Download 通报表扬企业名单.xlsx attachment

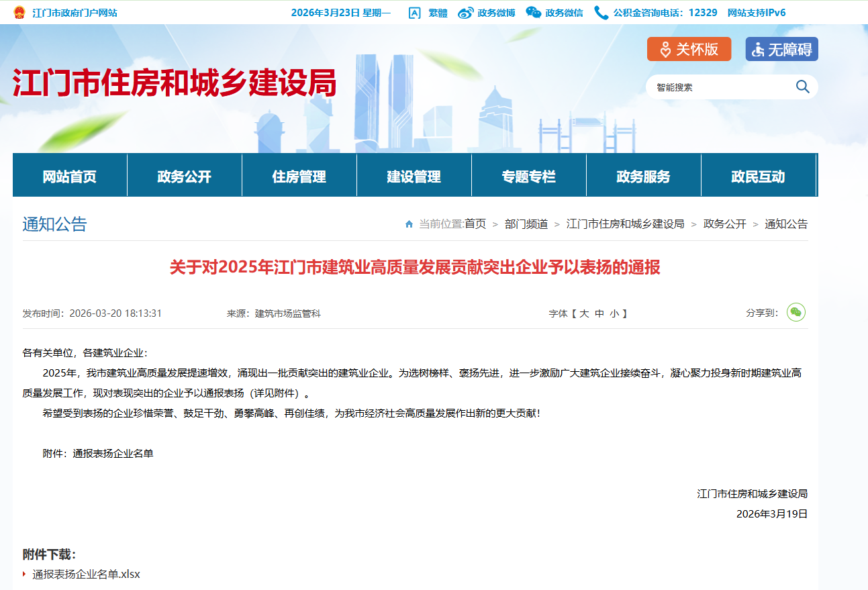86,574
